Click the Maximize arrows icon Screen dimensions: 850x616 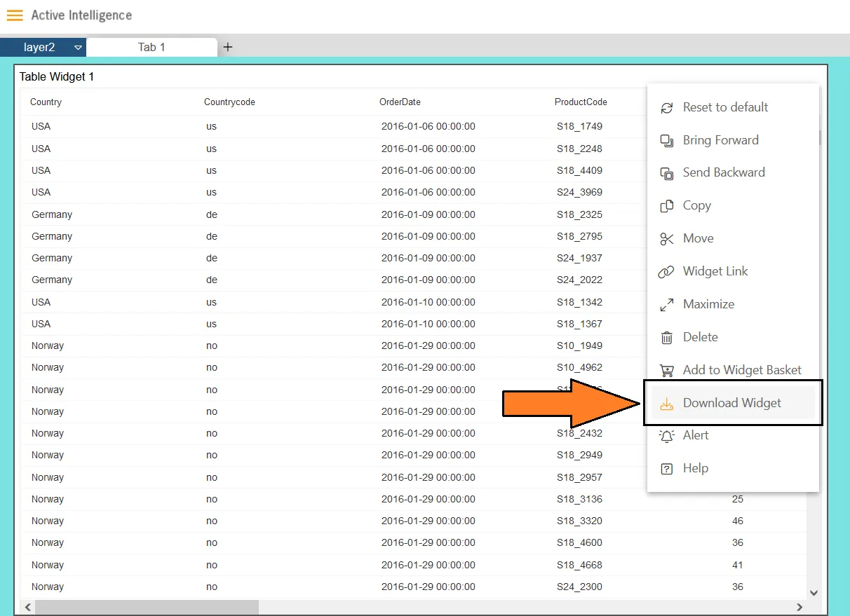pyautogui.click(x=667, y=305)
